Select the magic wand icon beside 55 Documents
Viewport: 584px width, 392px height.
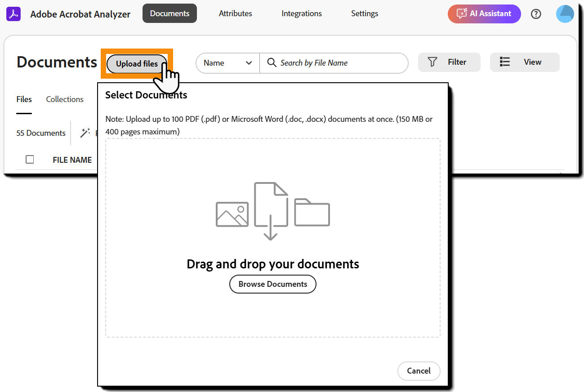[85, 133]
